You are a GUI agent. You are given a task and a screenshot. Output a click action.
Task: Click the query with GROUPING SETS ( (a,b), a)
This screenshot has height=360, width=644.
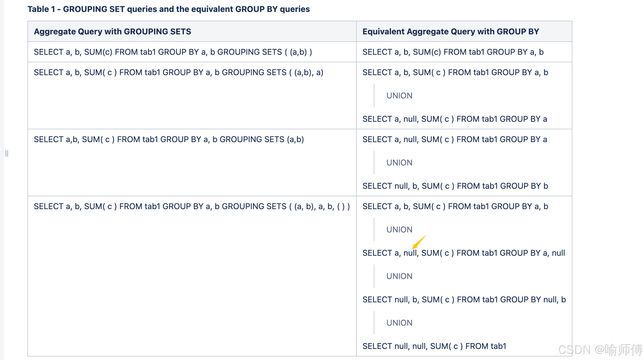(x=178, y=72)
